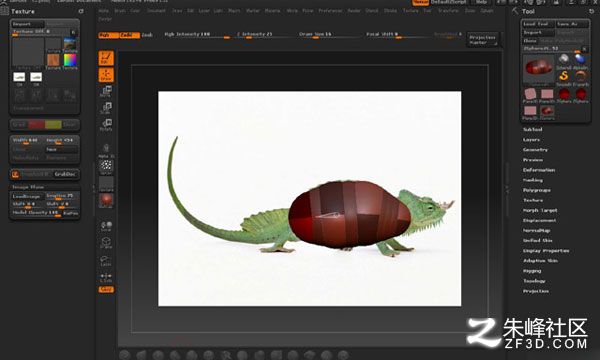Click the Import button in the Tool palette

[x=538, y=33]
